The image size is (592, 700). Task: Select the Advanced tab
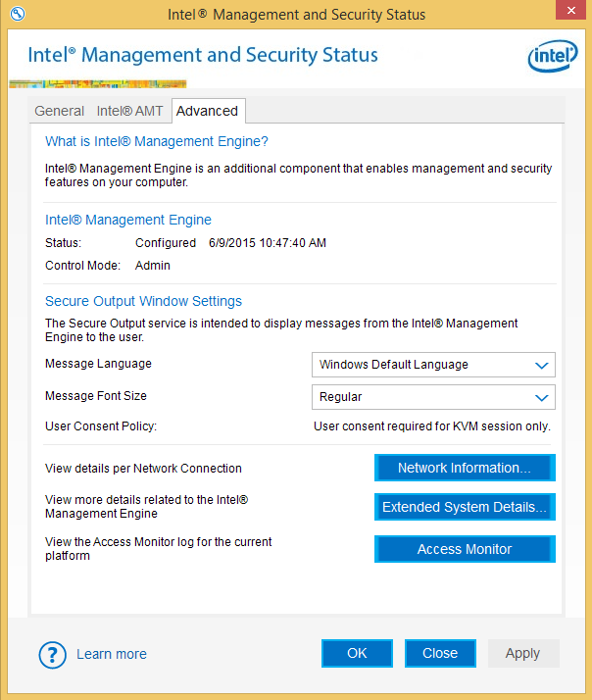(207, 111)
